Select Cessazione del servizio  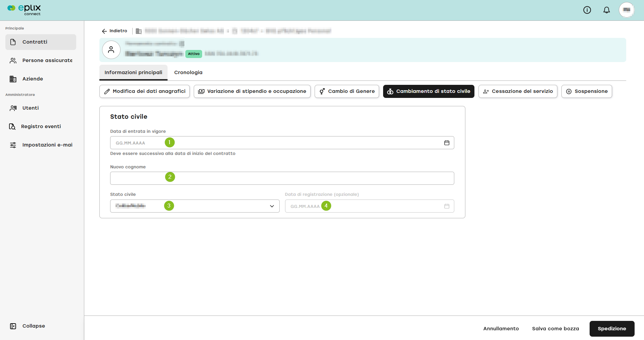(x=518, y=91)
